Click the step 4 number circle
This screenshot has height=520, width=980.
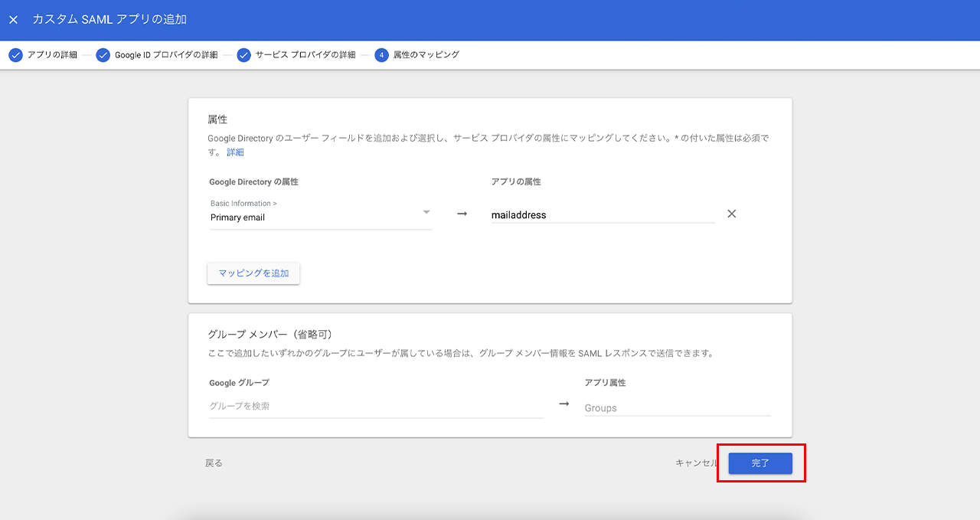[381, 55]
